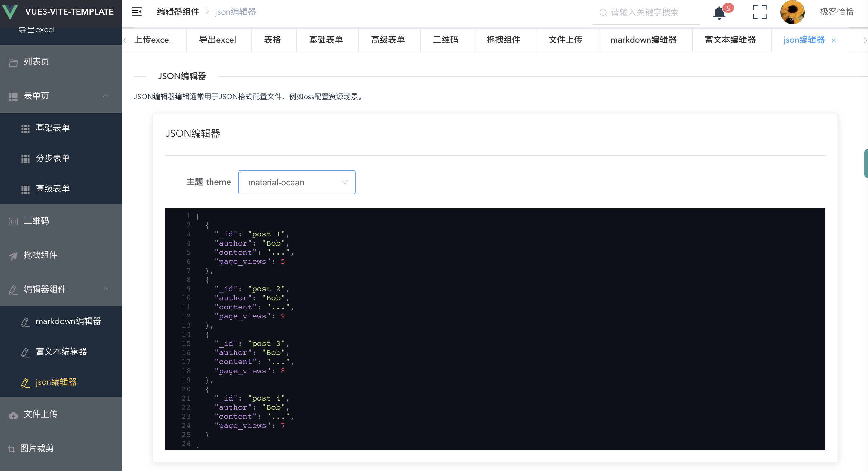Click the username 极客恰恰

(837, 12)
